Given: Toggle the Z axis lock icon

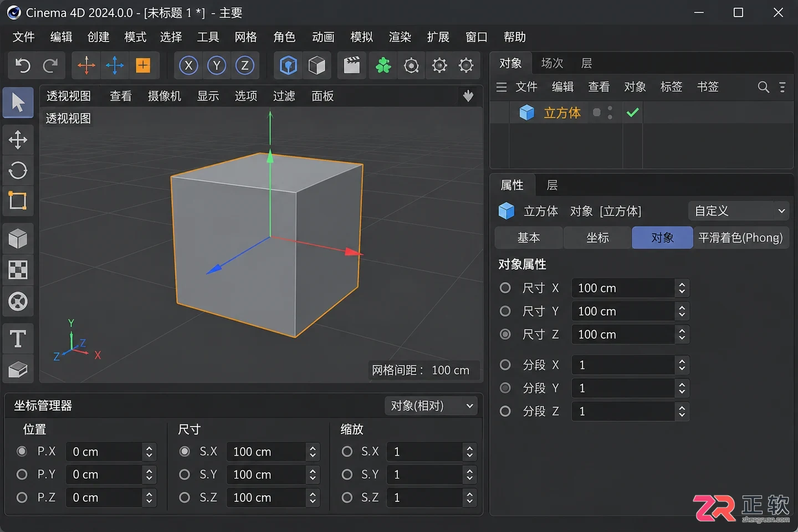Looking at the screenshot, I should [244, 66].
